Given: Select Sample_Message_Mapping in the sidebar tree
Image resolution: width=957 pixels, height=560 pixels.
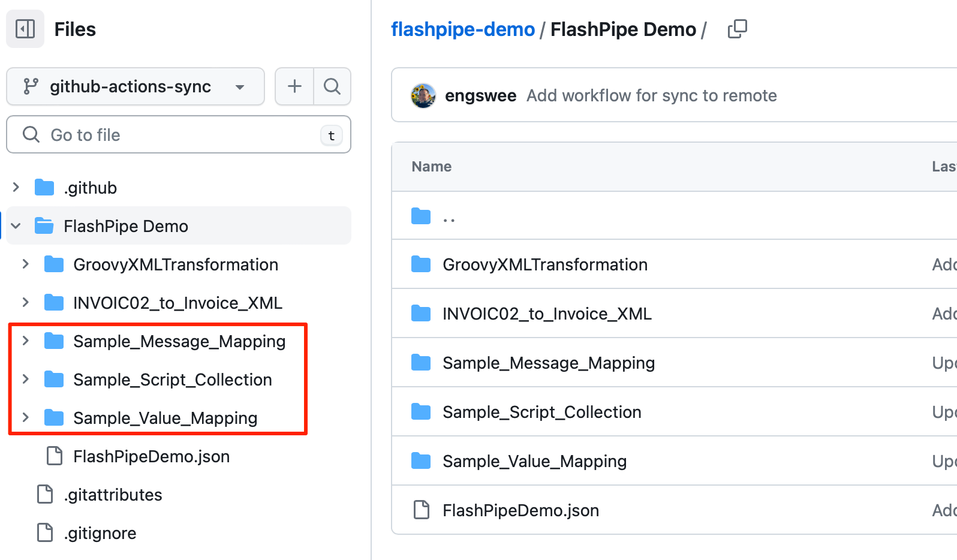Looking at the screenshot, I should pyautogui.click(x=179, y=341).
